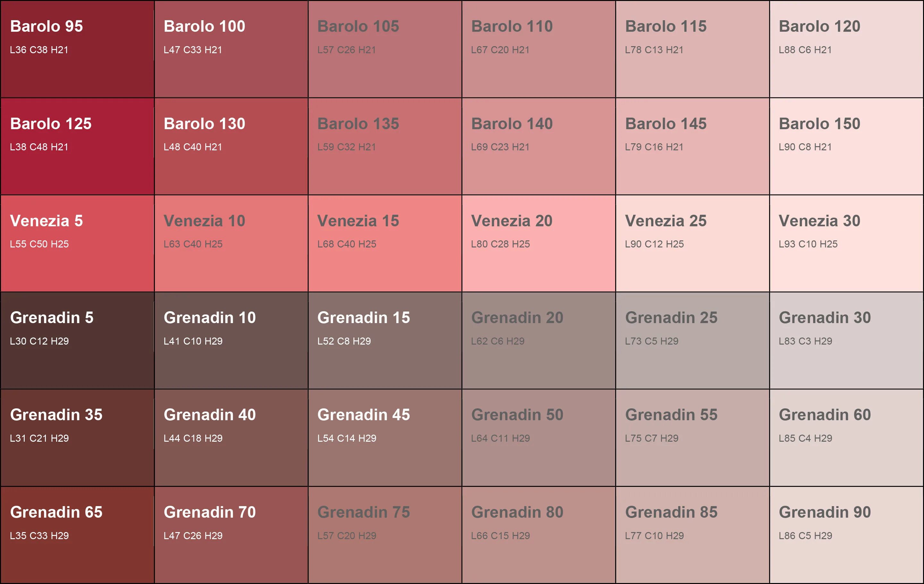Pick the Barolo 105 color tile
Screen dimensions: 924x584
click(385, 49)
